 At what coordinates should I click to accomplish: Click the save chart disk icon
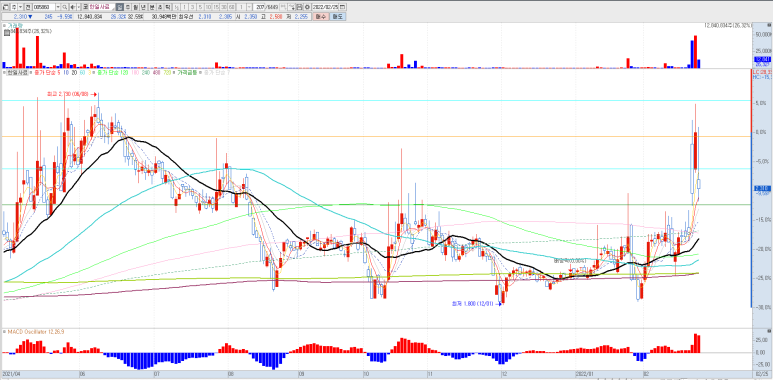pyautogui.click(x=299, y=7)
